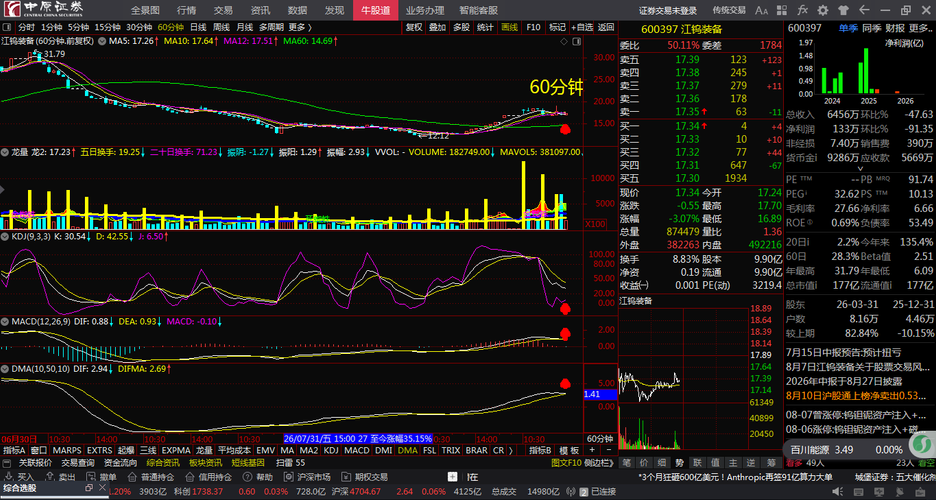The height and width of the screenshot is (500, 936).
Task: Click the 江钨装备 intraday mini chart
Action: tap(682, 378)
